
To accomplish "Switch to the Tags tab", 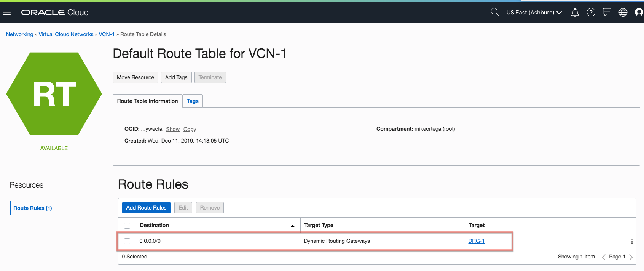I will pos(193,101).
